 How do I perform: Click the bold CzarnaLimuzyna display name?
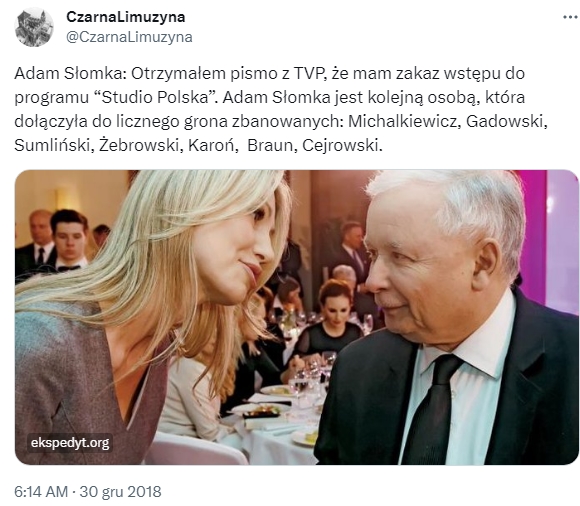click(x=125, y=17)
